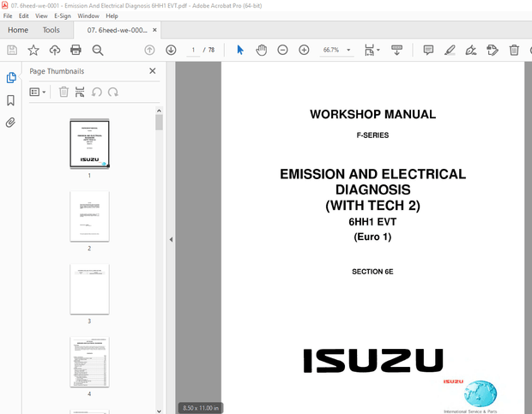Select page 1 thumbnail
The height and width of the screenshot is (414, 532).
click(x=89, y=144)
